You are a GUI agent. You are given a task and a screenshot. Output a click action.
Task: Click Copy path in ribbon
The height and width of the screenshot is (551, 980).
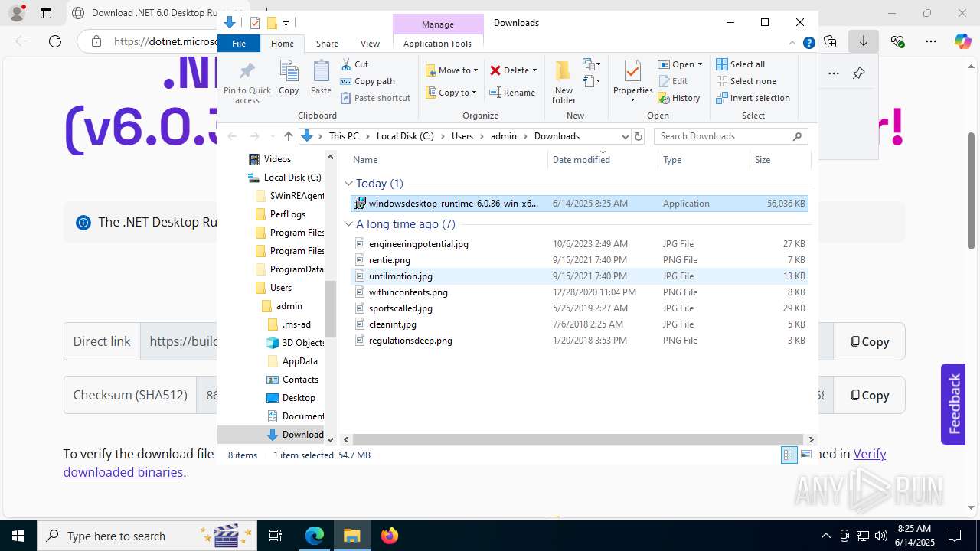[367, 81]
